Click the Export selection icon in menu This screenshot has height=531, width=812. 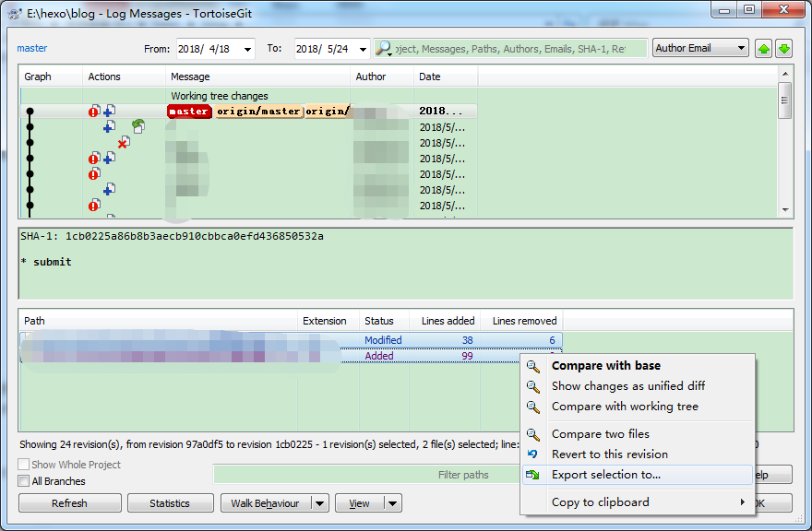click(x=532, y=475)
